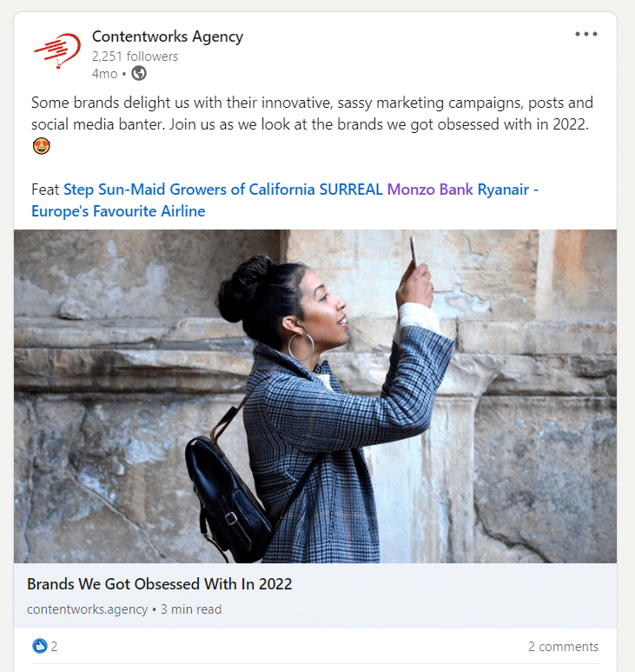Open the Contentworks Agency page name

click(x=168, y=37)
